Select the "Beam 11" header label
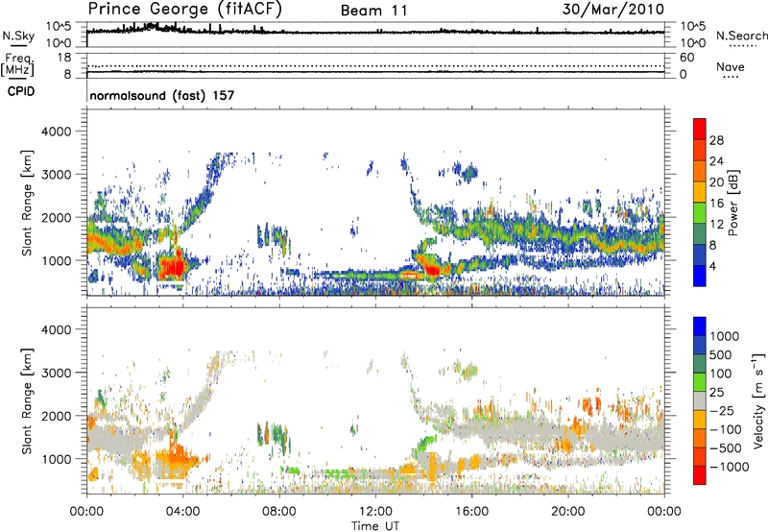Image resolution: width=768 pixels, height=532 pixels. point(373,11)
